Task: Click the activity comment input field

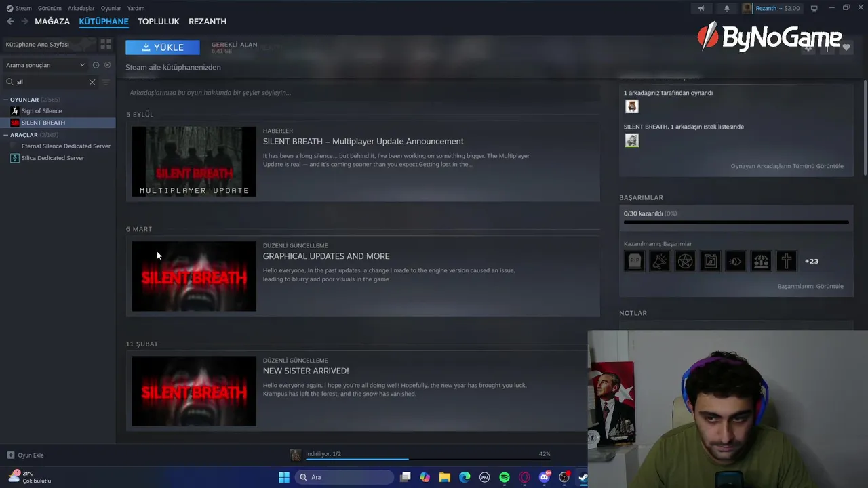Action: 363,92
